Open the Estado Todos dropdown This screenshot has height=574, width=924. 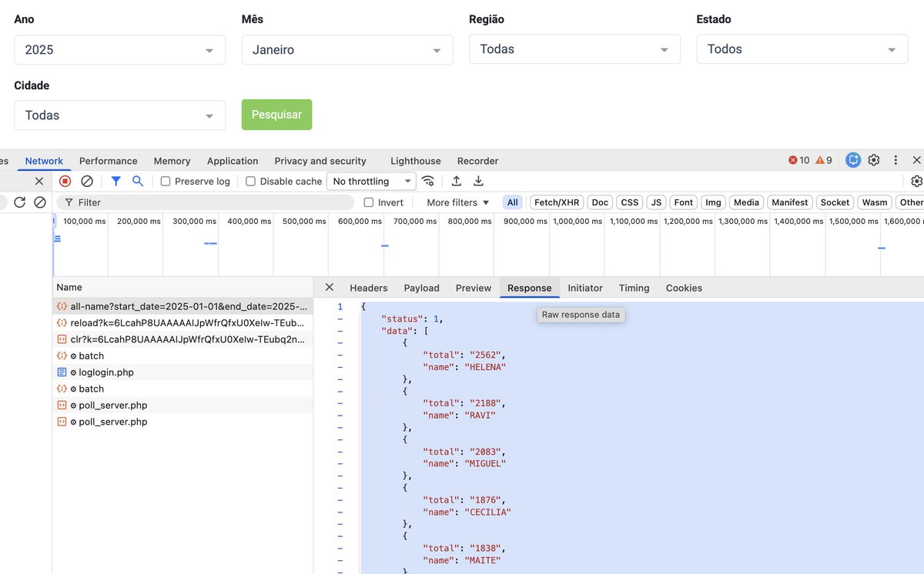(x=802, y=48)
